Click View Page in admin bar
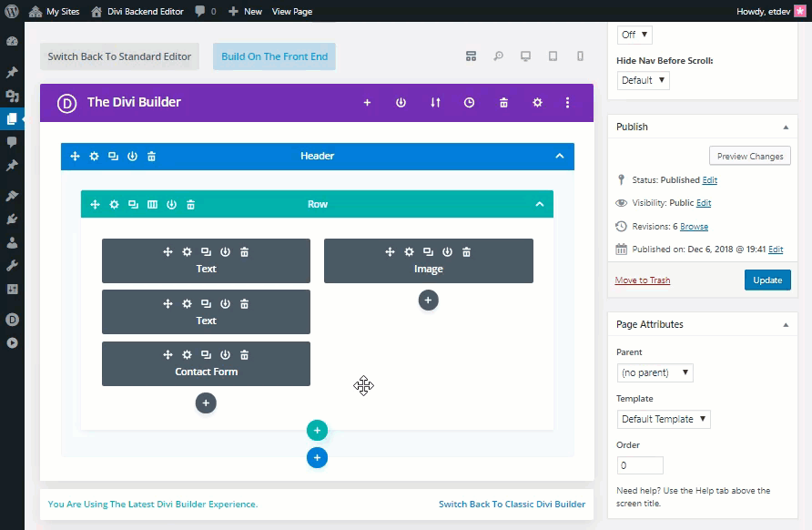 point(292,11)
